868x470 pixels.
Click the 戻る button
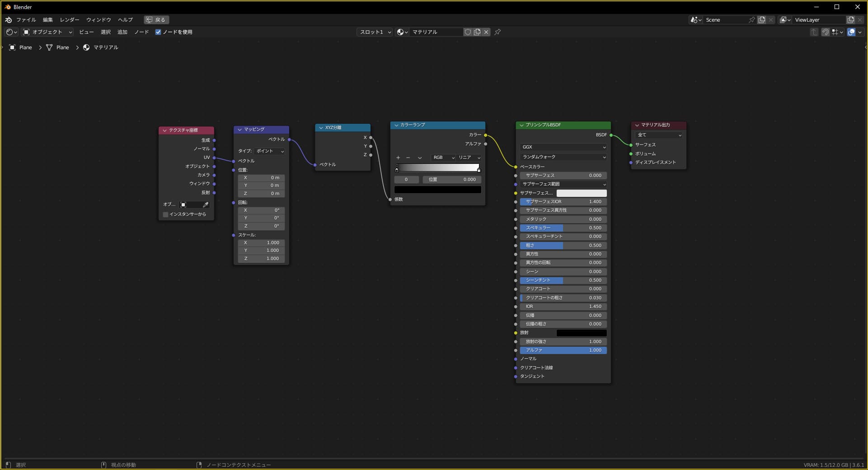tap(156, 20)
